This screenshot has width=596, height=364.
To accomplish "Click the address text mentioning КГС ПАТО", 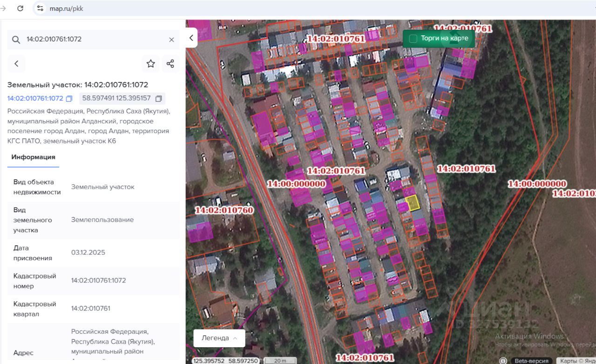I will (x=88, y=126).
